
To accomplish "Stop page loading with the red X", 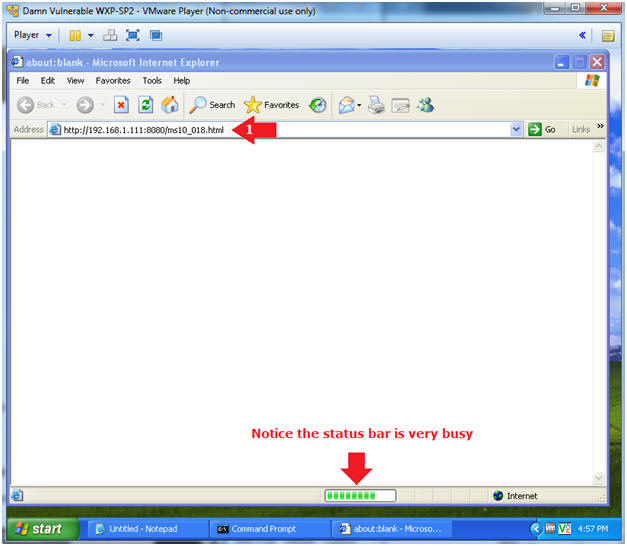I will (121, 105).
